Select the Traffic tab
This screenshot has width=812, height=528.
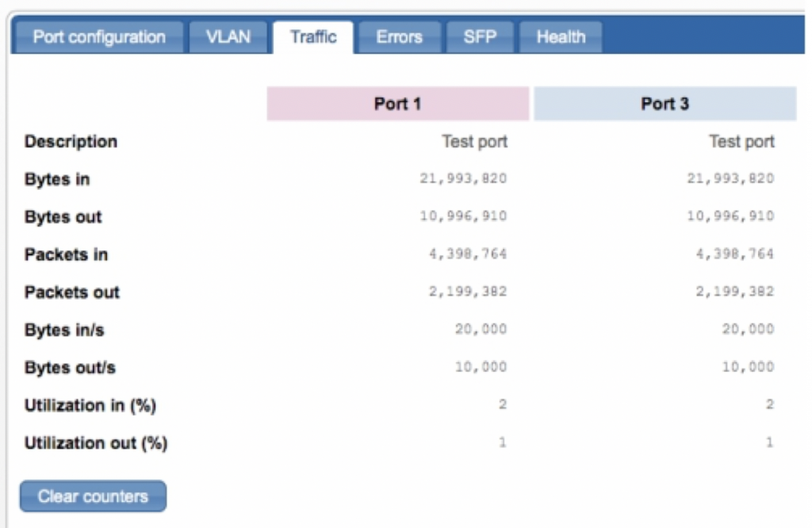click(x=313, y=37)
